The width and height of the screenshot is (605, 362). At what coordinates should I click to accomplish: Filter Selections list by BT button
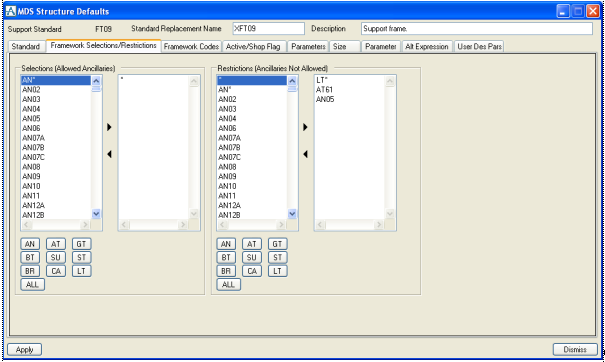30,257
